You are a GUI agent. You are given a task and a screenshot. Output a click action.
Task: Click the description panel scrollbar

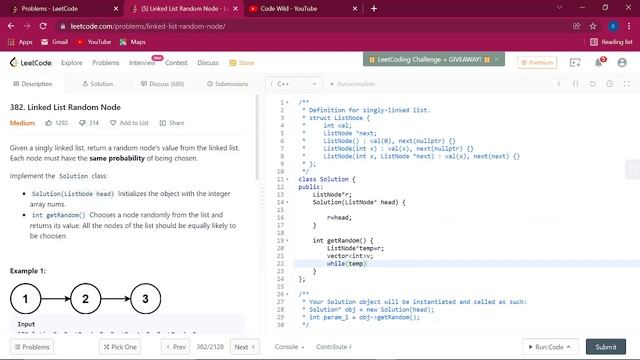click(x=257, y=138)
